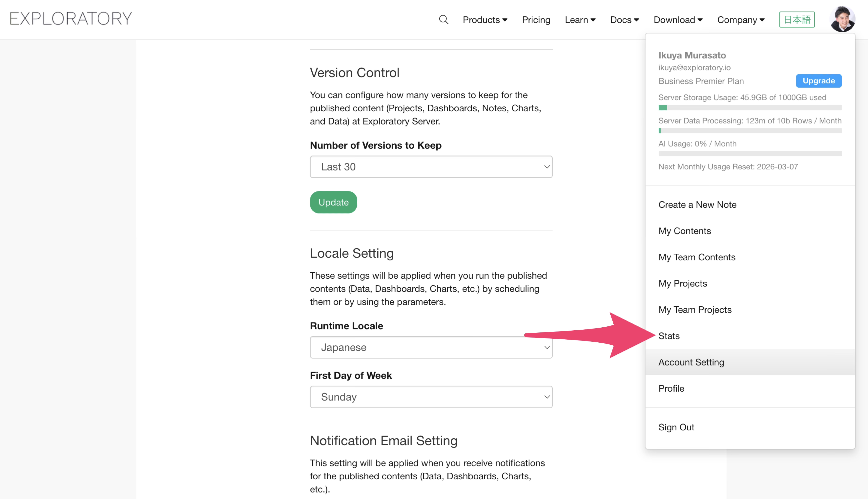The height and width of the screenshot is (499, 868).
Task: Click Sign Out in user menu
Action: click(676, 427)
